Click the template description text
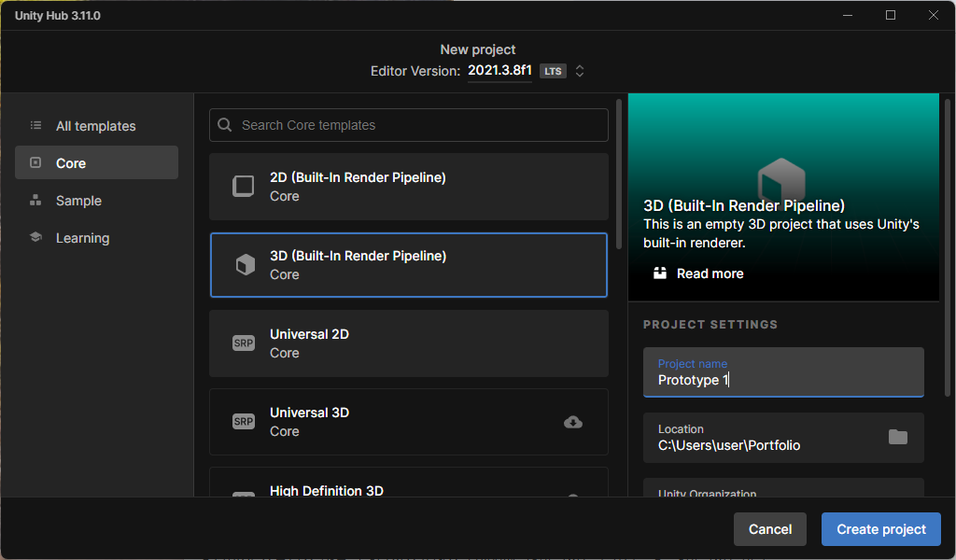This screenshot has width=956, height=560. (x=781, y=233)
